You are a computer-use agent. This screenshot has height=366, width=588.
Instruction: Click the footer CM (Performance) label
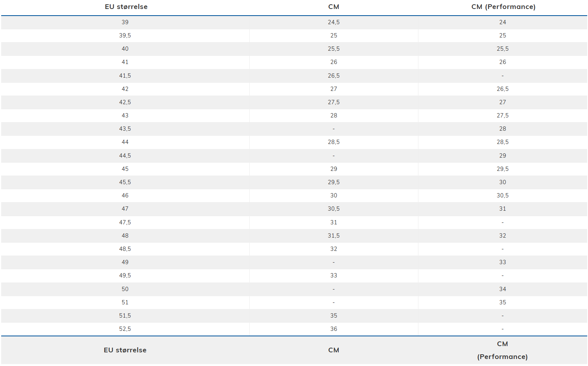(502, 350)
